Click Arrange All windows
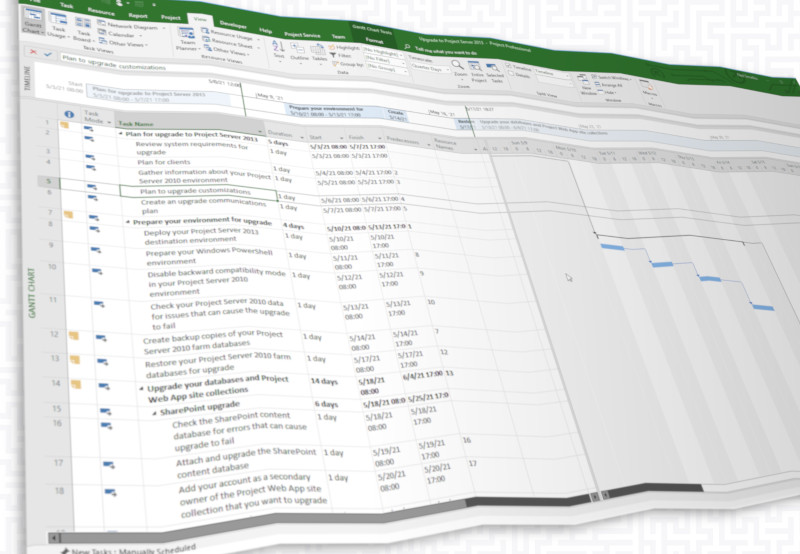 (609, 85)
